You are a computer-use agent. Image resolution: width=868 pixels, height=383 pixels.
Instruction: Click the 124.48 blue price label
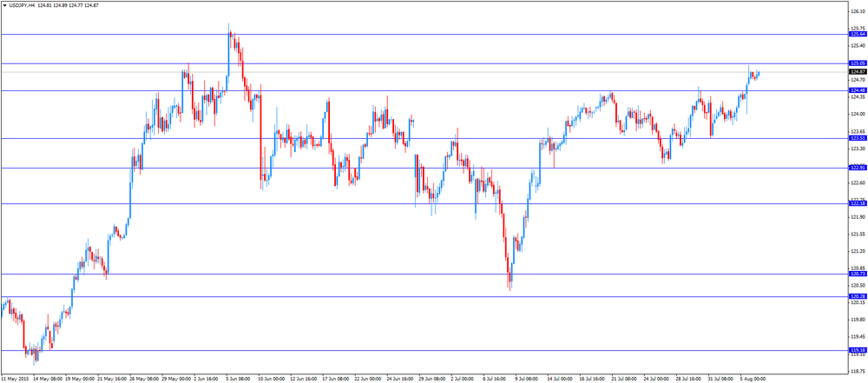click(x=858, y=90)
